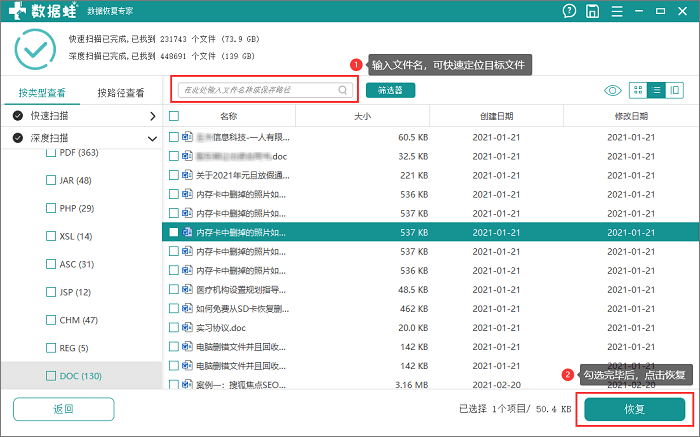Check the JSP (12) checkbox
The height and width of the screenshot is (437, 700).
coord(51,292)
